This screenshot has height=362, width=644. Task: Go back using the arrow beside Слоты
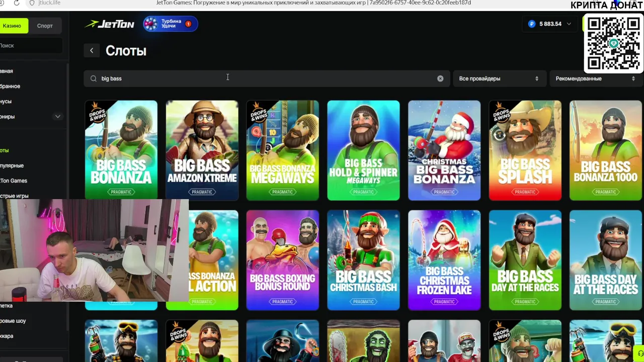[92, 50]
